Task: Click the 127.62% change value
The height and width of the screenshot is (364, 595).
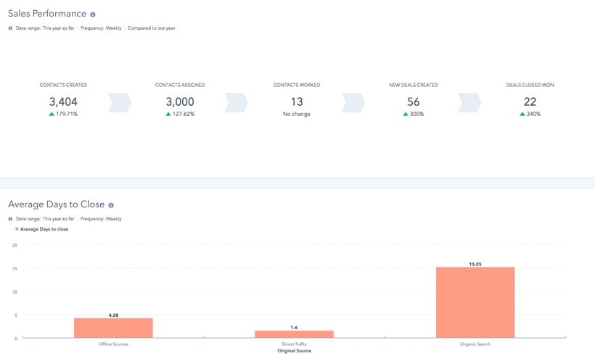Action: coord(184,114)
